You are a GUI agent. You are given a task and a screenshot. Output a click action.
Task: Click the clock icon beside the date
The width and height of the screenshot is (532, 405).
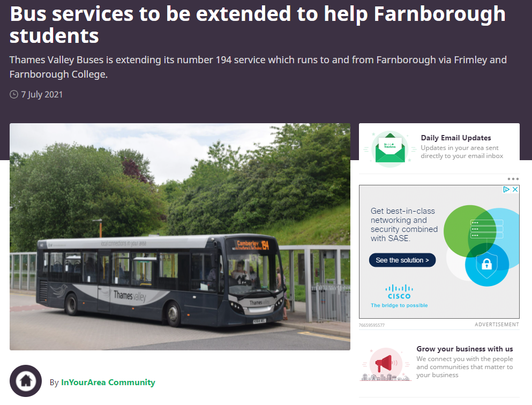(13, 94)
